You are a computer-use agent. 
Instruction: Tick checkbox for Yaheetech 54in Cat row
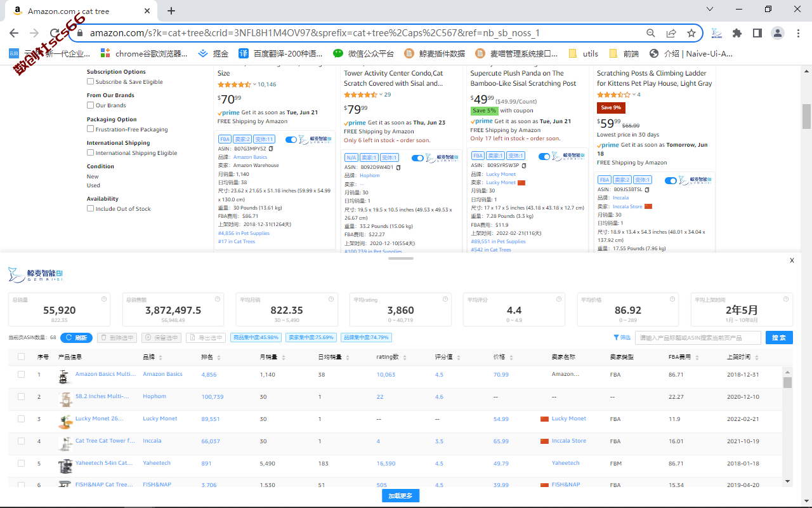[x=21, y=464]
